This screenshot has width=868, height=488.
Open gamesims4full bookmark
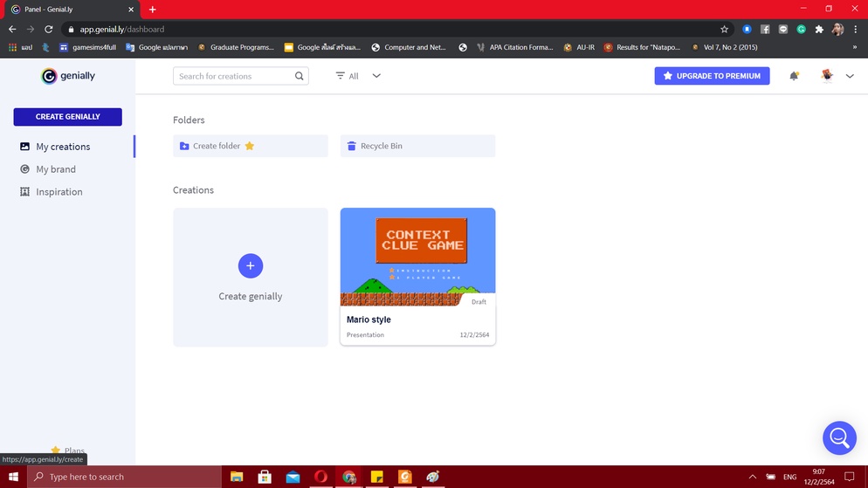click(x=88, y=48)
